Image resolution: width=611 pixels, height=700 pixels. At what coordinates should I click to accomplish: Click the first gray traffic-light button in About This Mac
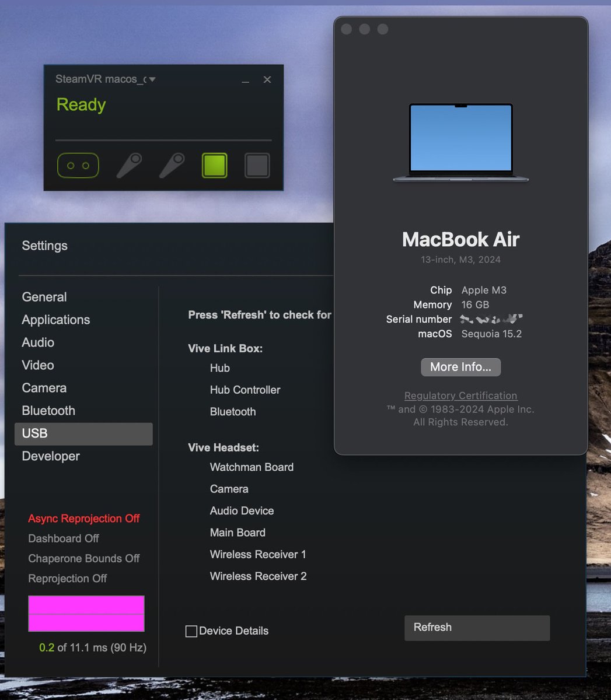point(347,29)
